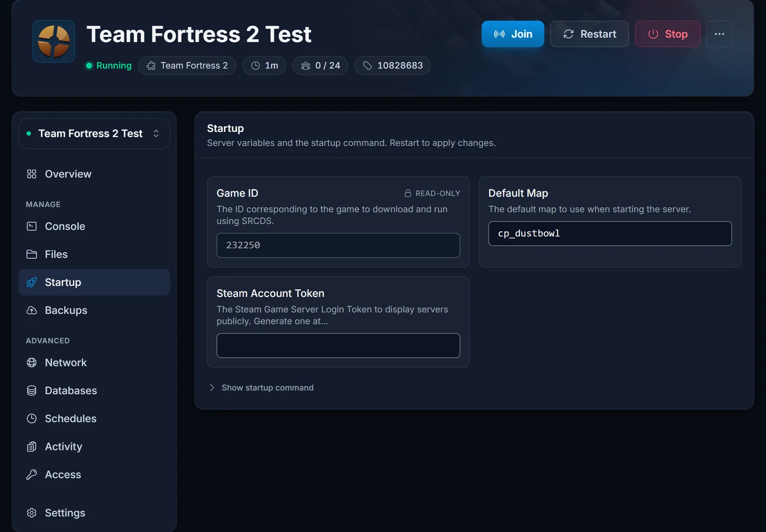
Task: Open the Files section
Action: click(94, 254)
